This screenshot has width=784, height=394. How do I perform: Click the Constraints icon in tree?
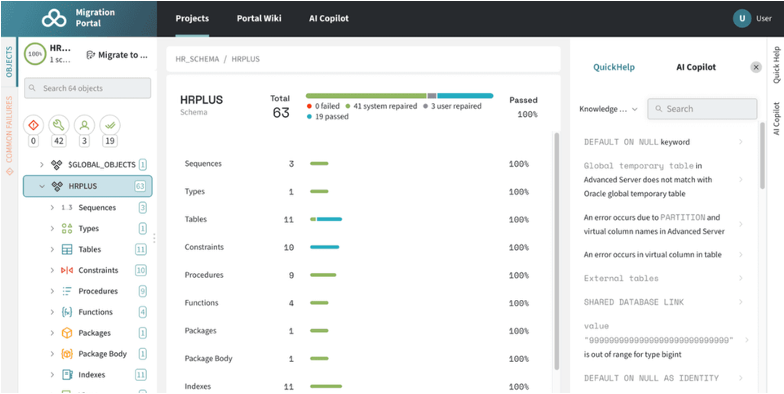[67, 270]
